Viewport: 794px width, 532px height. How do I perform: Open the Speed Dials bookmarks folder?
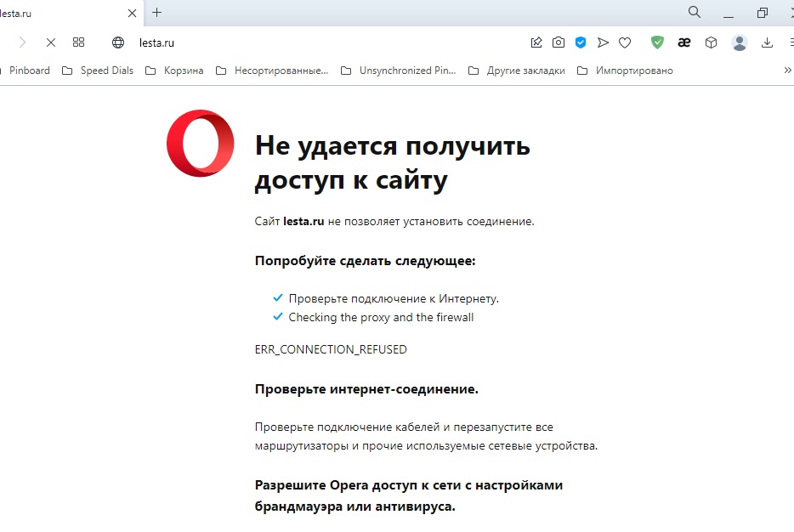coord(98,71)
